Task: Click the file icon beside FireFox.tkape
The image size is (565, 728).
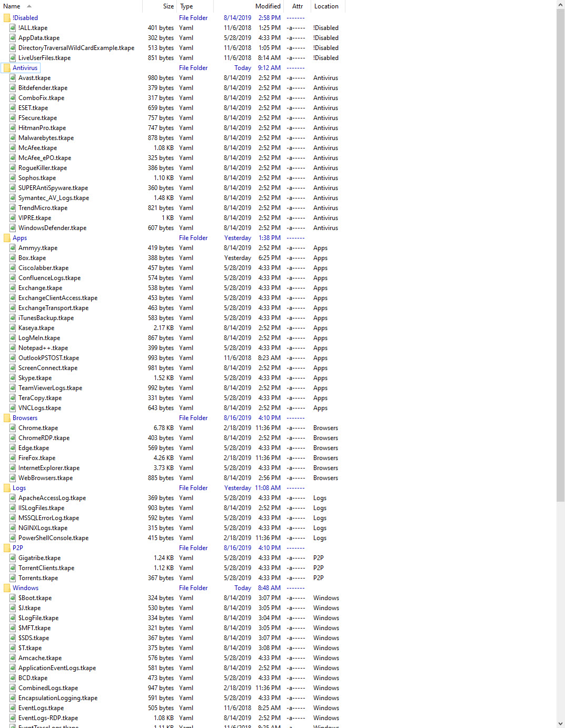Action: 13,458
